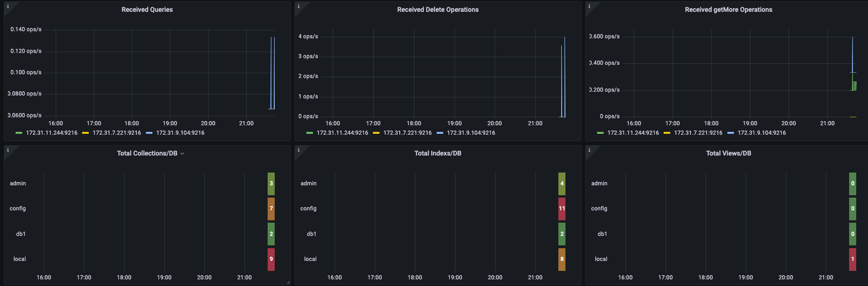Open the Received Delete Operations title menu

[x=438, y=9]
